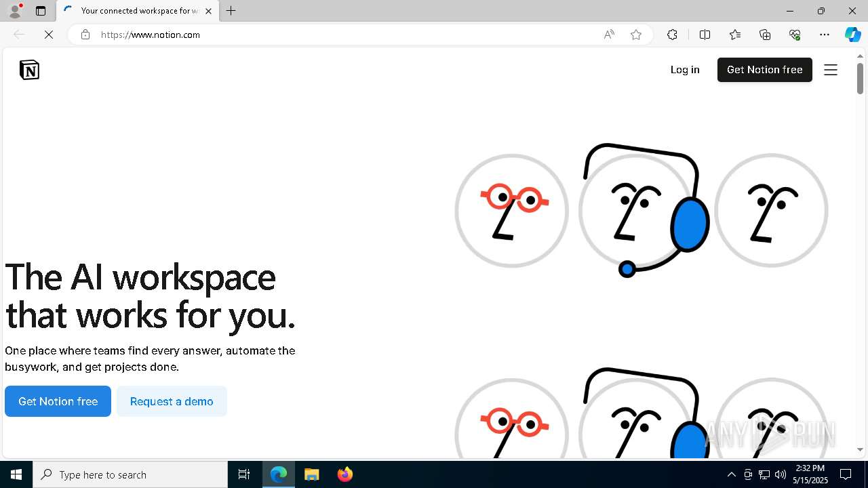Open Microsoft Edge from the taskbar
868x488 pixels.
pos(279,474)
